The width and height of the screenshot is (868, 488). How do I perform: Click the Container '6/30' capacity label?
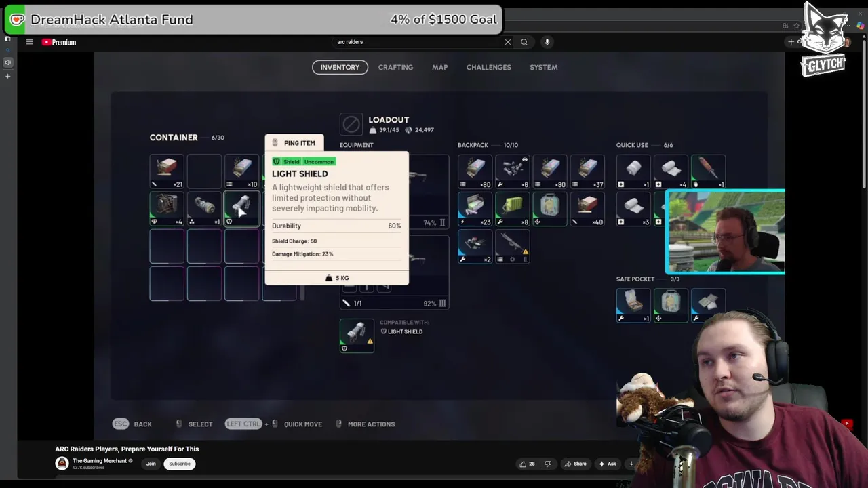pyautogui.click(x=218, y=138)
